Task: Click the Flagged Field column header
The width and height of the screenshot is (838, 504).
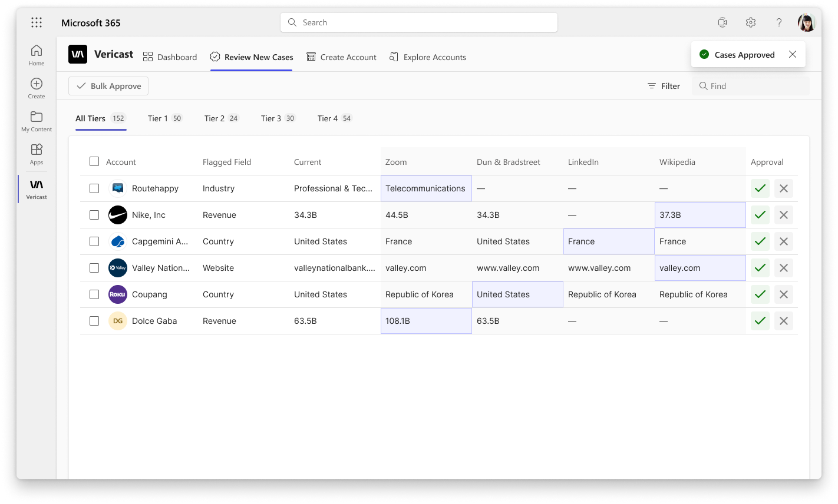Action: [227, 162]
